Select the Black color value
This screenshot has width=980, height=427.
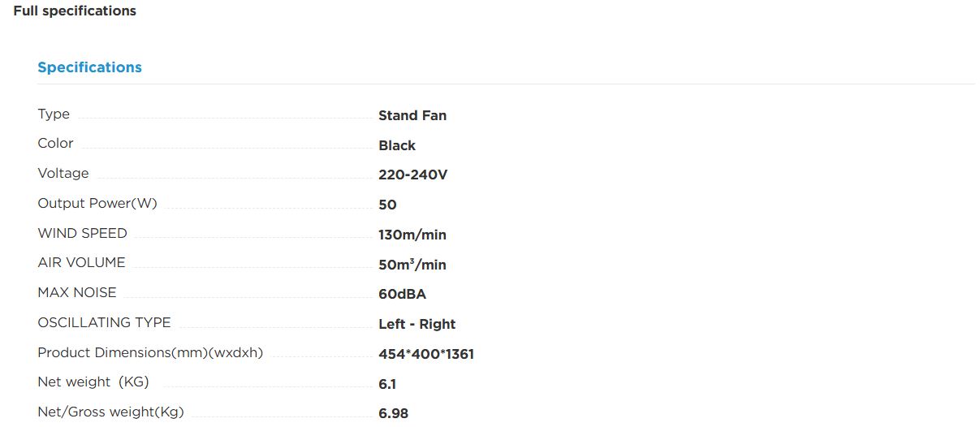pyautogui.click(x=397, y=145)
